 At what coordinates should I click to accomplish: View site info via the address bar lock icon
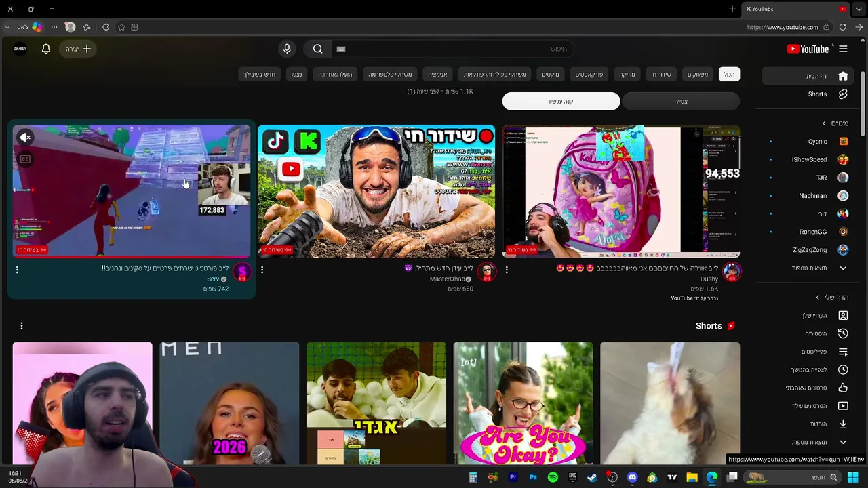coord(826,27)
